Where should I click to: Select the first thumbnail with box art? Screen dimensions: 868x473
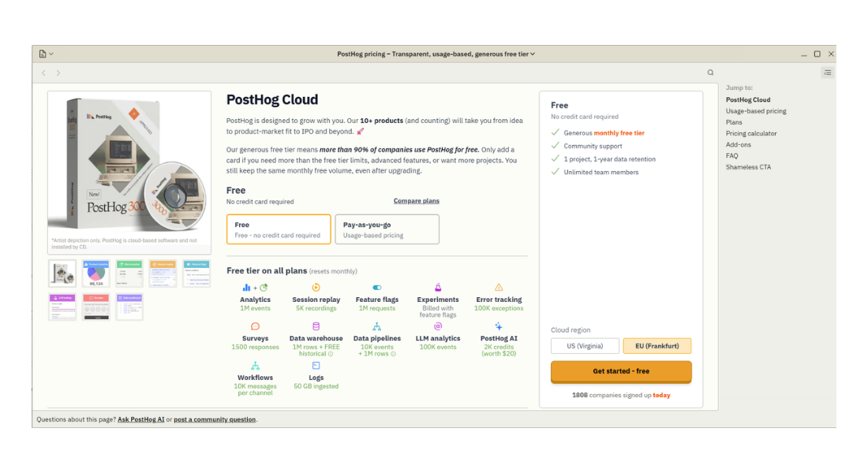click(x=62, y=274)
